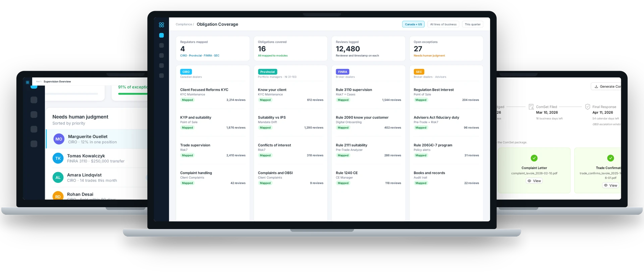Select the highlighted blue sidebar icon in Obligation Coverage

(x=161, y=35)
